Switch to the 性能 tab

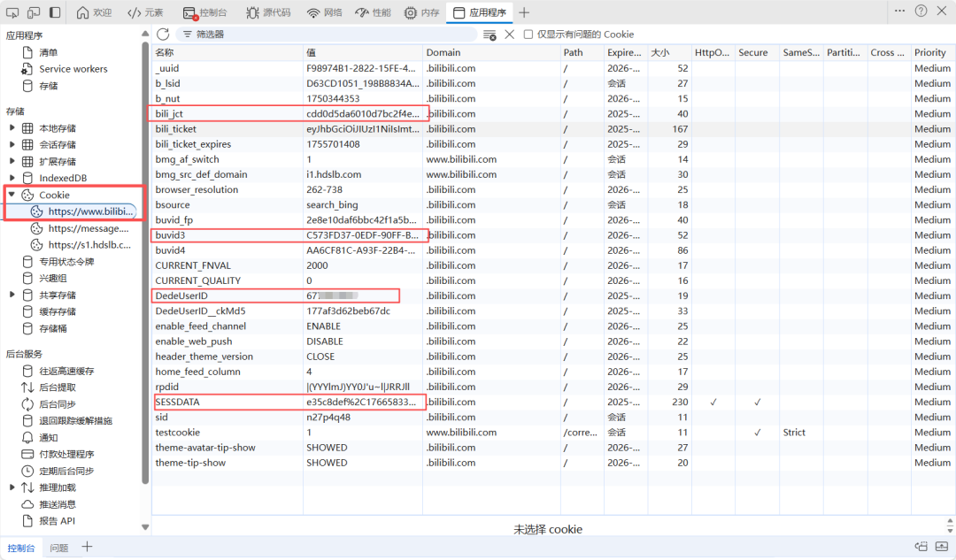tap(374, 12)
